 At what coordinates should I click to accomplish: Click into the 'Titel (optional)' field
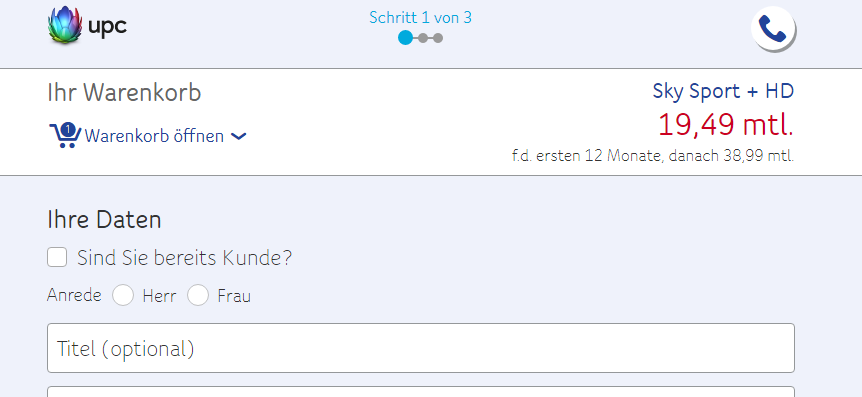pyautogui.click(x=421, y=348)
